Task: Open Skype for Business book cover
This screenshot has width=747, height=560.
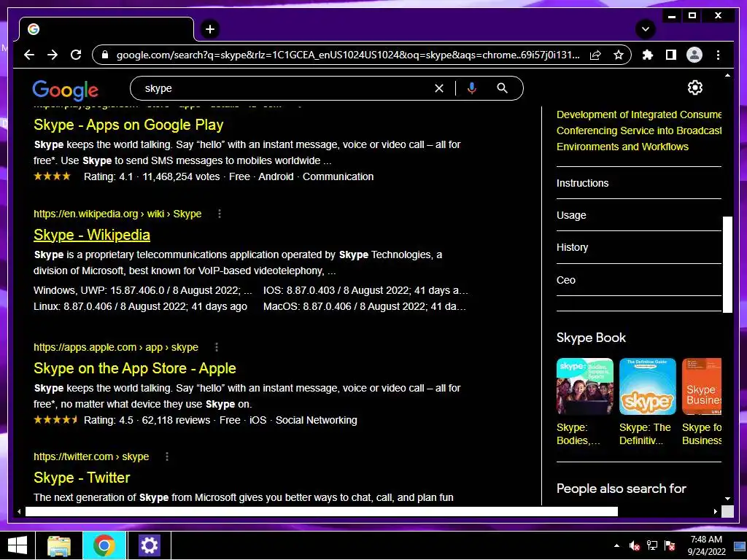Action: coord(702,386)
